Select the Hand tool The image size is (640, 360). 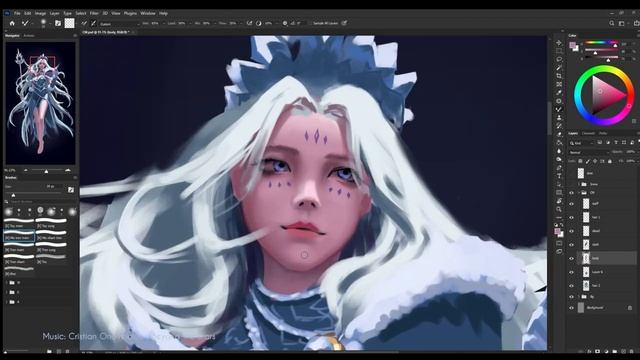[x=559, y=201]
